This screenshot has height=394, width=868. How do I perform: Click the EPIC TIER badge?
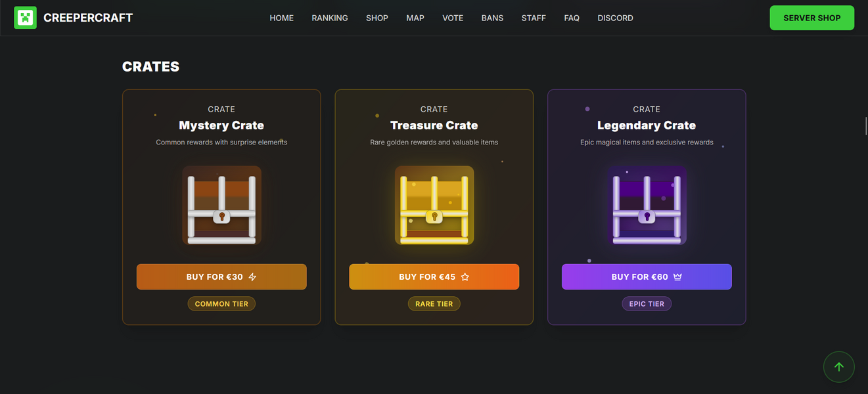click(x=647, y=304)
